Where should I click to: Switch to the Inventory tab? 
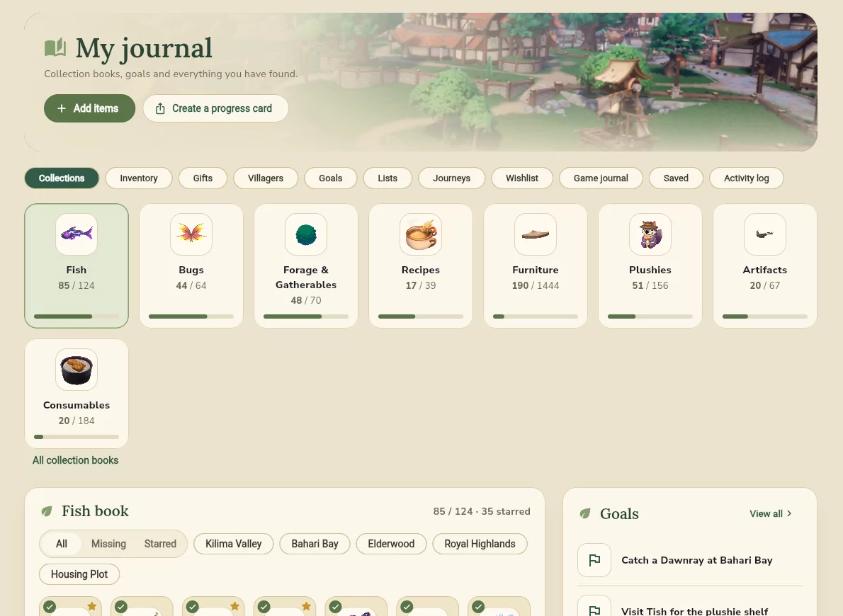[139, 178]
